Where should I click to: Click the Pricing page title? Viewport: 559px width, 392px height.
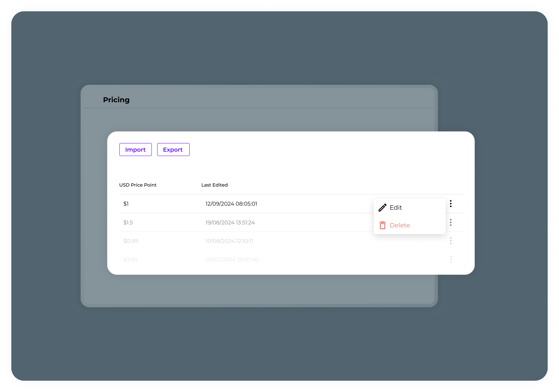tap(116, 100)
